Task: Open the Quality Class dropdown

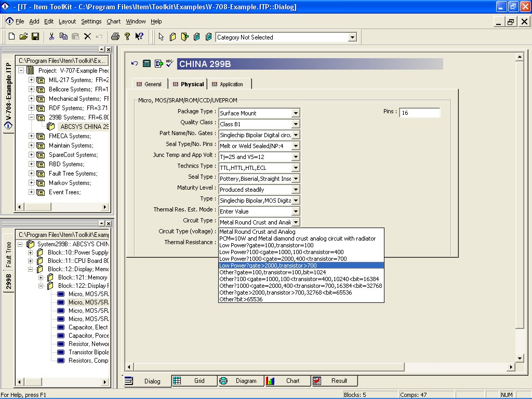Action: coord(296,124)
